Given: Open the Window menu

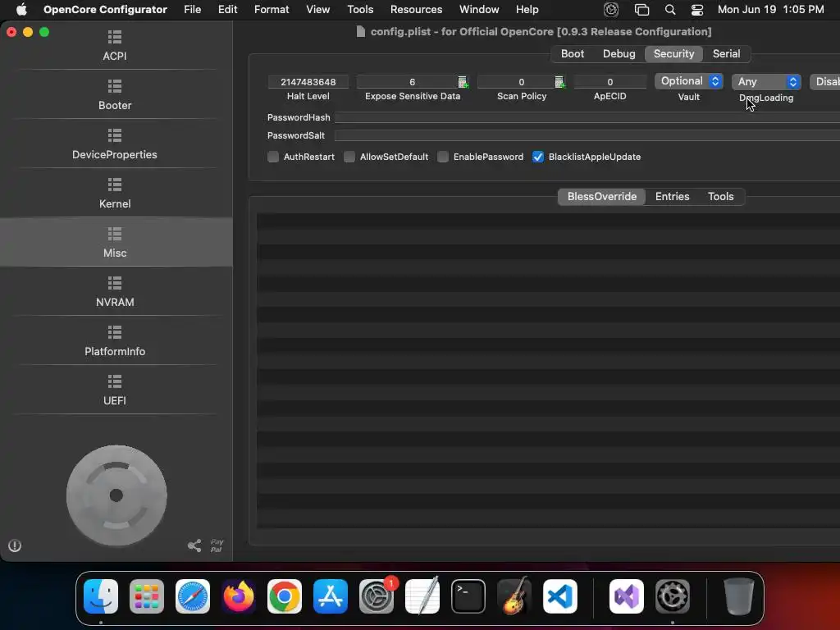Looking at the screenshot, I should coord(479,10).
